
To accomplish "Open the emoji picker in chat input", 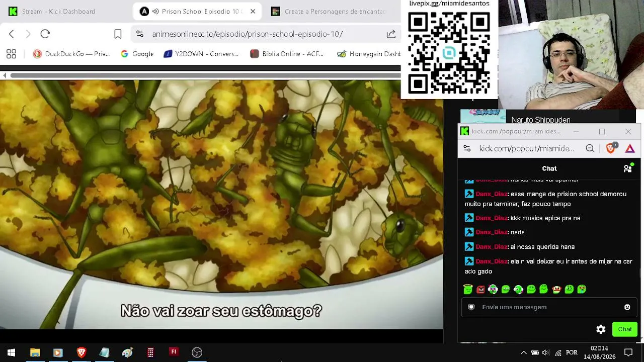I will pos(627,307).
